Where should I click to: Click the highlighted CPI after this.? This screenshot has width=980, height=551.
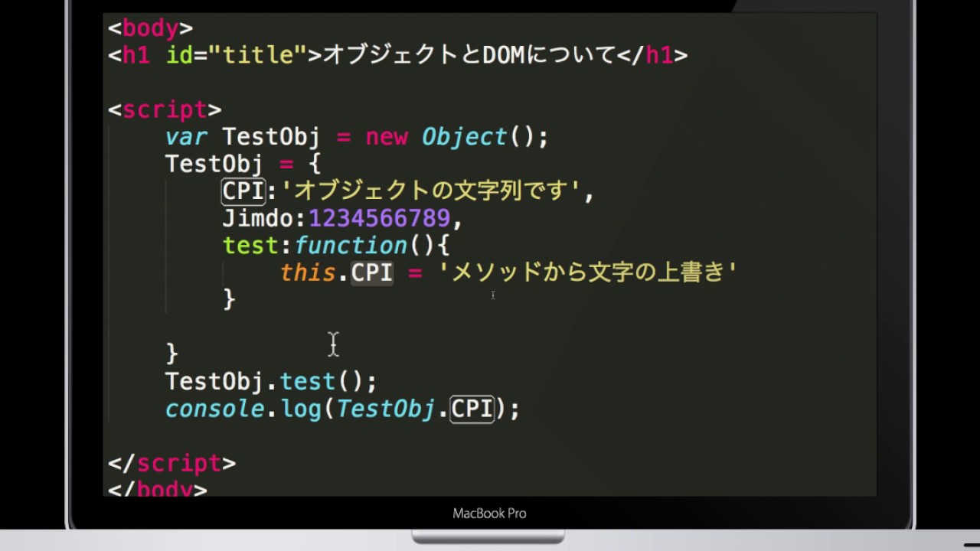(x=372, y=272)
